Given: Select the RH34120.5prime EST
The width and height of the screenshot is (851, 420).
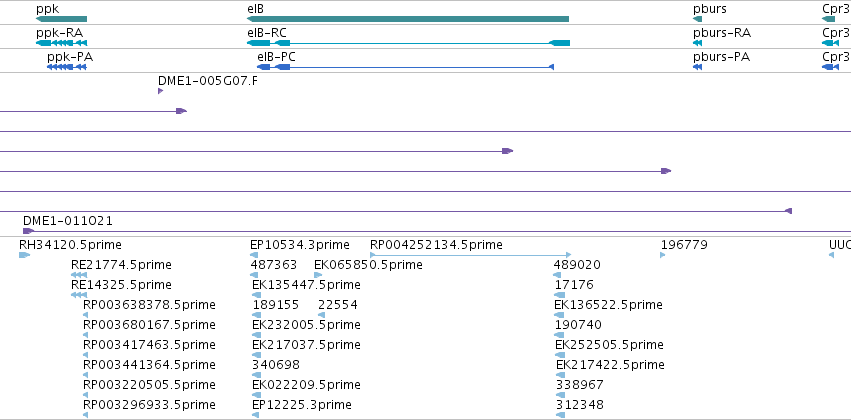Looking at the screenshot, I should 70,245.
